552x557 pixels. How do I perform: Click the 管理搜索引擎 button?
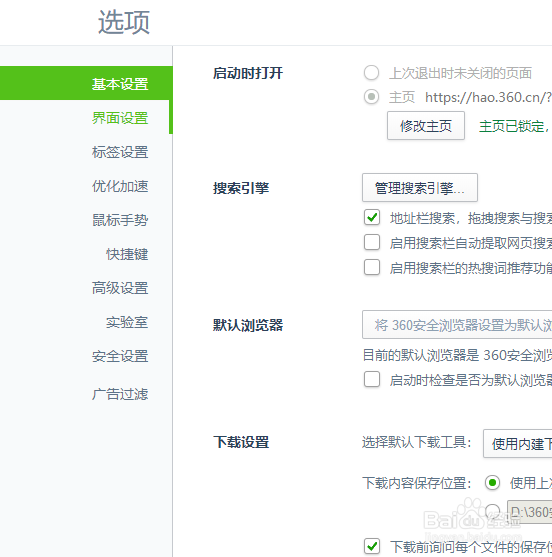(x=420, y=188)
